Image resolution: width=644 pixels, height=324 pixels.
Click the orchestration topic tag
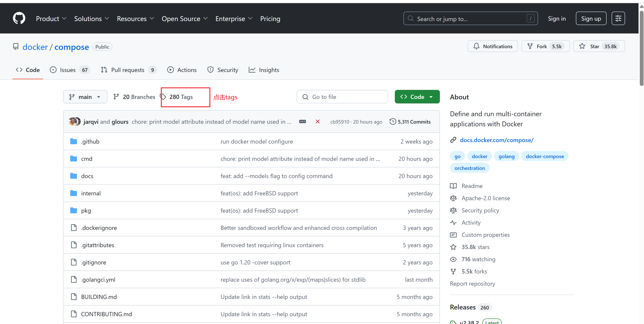469,168
